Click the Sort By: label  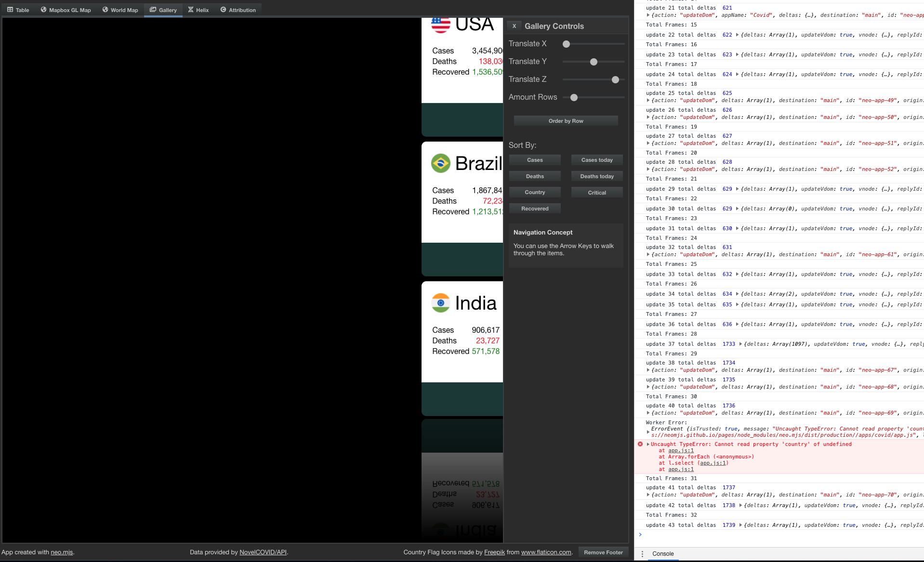click(x=522, y=145)
